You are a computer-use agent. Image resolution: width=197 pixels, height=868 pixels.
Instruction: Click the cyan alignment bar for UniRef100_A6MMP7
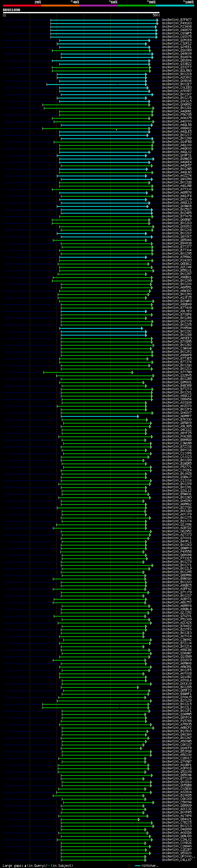(x=100, y=417)
